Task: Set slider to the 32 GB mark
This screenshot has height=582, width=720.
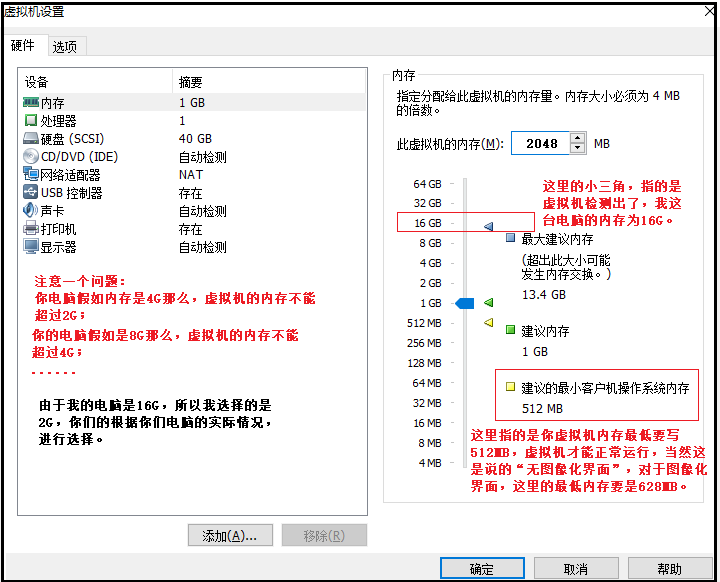Action: tap(427, 203)
